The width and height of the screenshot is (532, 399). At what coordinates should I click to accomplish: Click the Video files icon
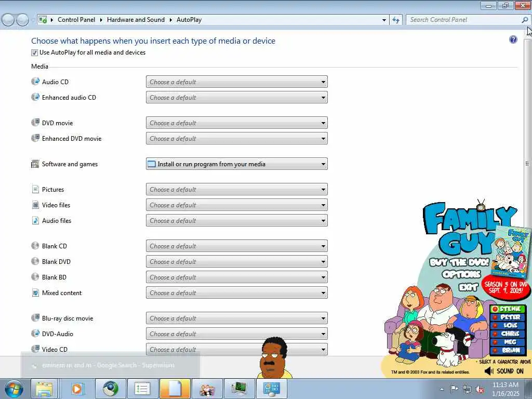tap(35, 205)
